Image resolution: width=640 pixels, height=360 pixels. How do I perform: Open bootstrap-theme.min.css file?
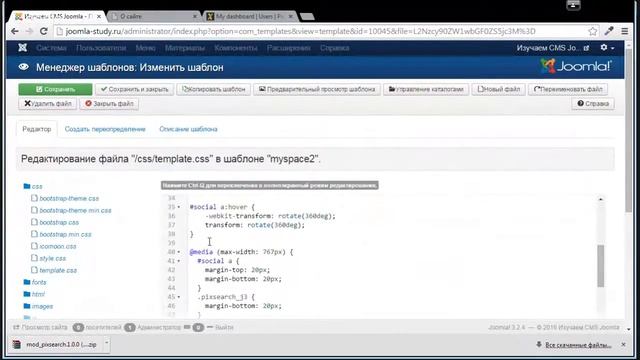[75, 210]
